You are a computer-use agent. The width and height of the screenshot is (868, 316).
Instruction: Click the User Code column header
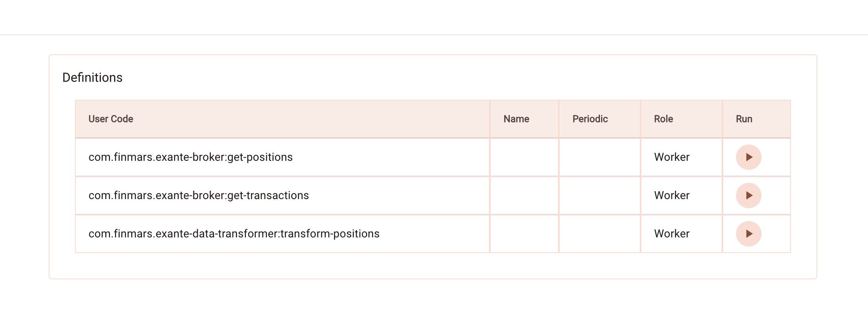coord(111,119)
